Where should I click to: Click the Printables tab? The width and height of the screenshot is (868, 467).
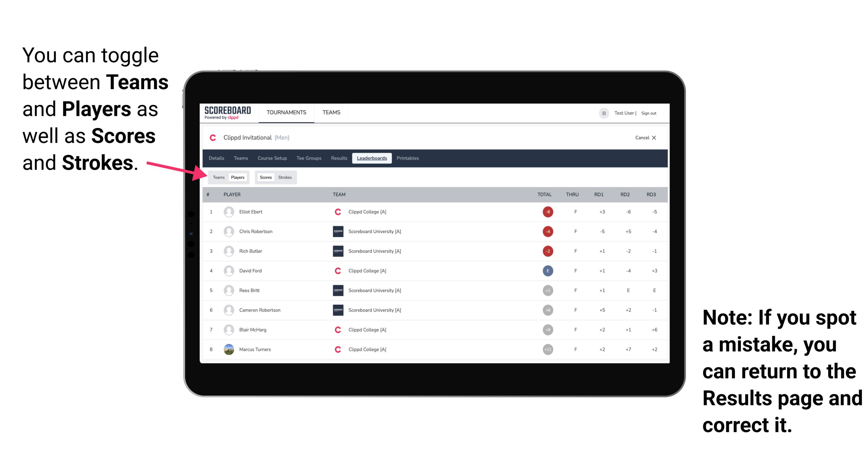(408, 158)
